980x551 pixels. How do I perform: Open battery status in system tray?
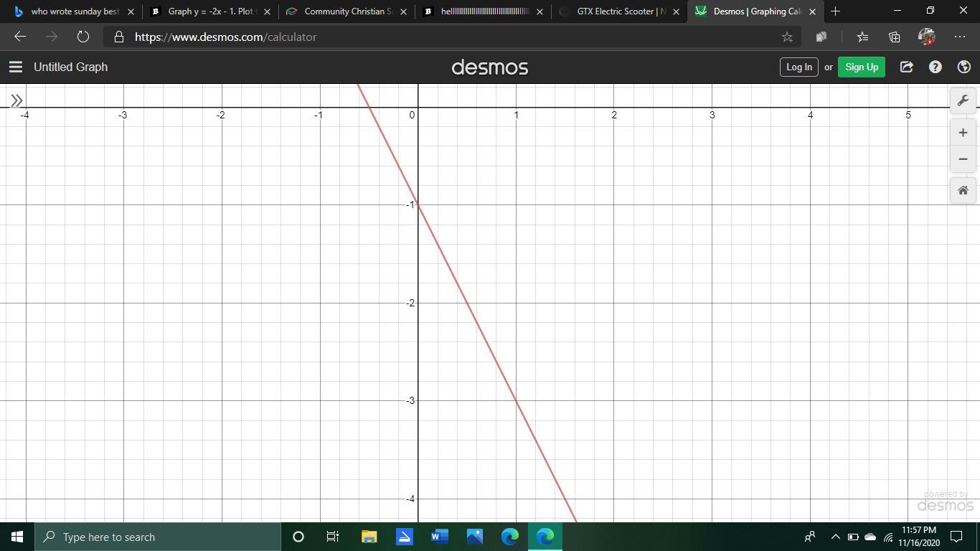click(853, 537)
